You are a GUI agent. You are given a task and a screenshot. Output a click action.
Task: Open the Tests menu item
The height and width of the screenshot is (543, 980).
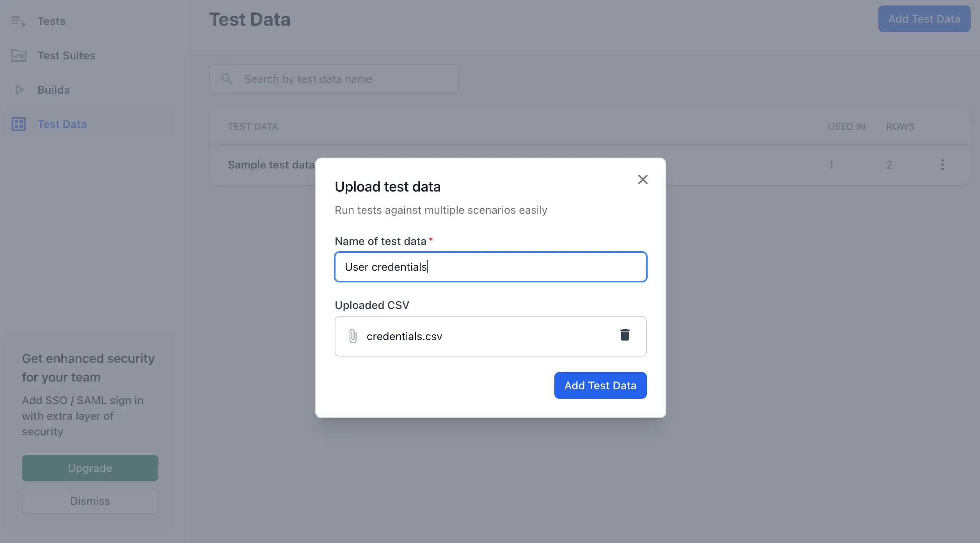[x=51, y=21]
